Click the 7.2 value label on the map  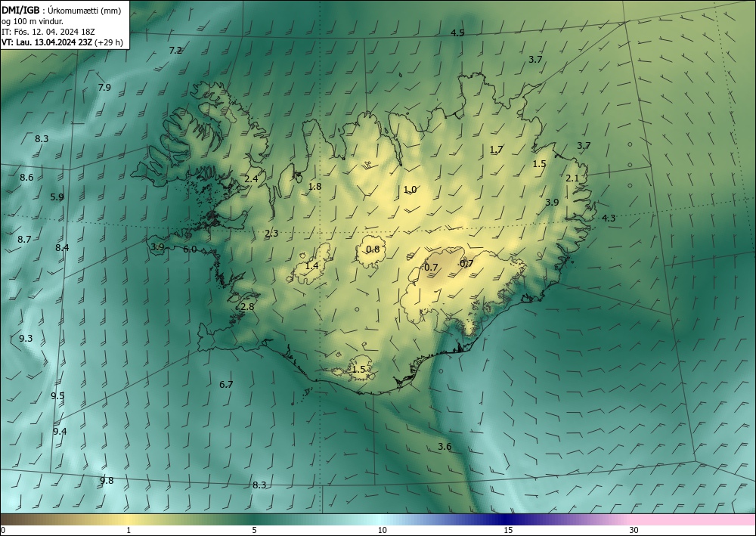click(175, 50)
